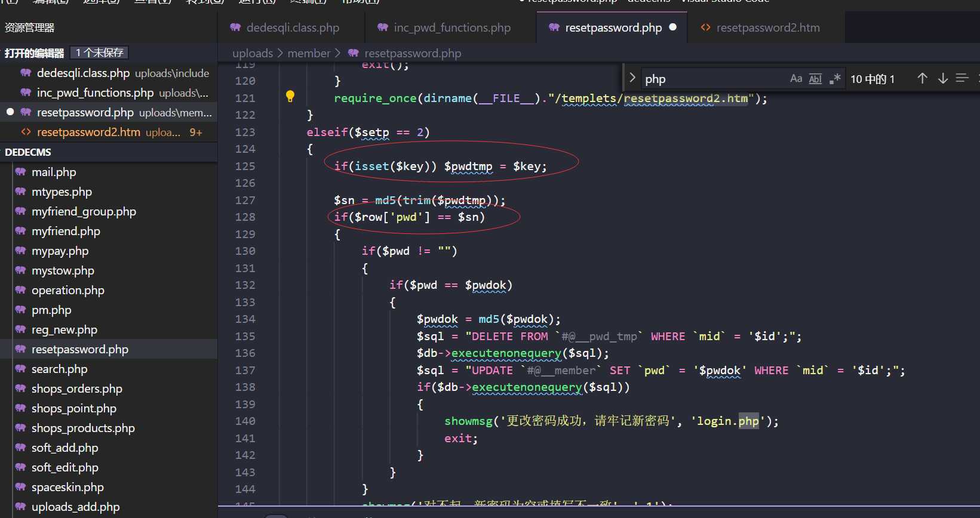Viewport: 980px width, 518px height.
Task: Collapse the DEDECMS folder section
Action: [x=28, y=152]
